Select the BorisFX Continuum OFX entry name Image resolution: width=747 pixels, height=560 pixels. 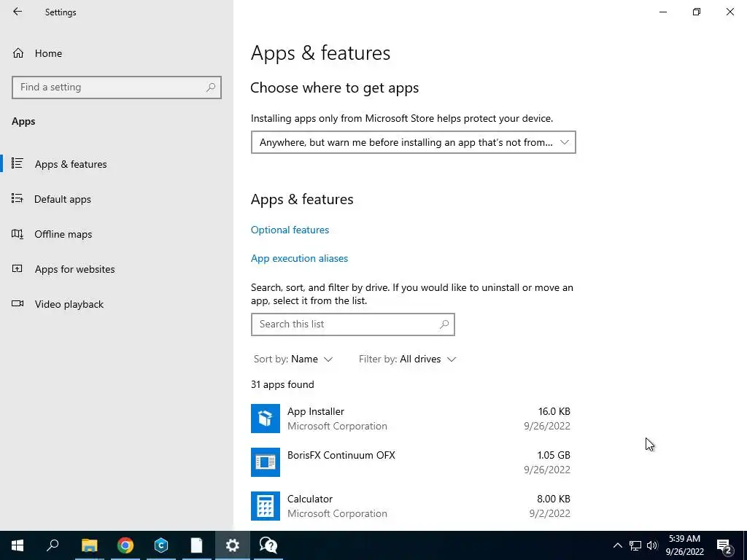[341, 455]
